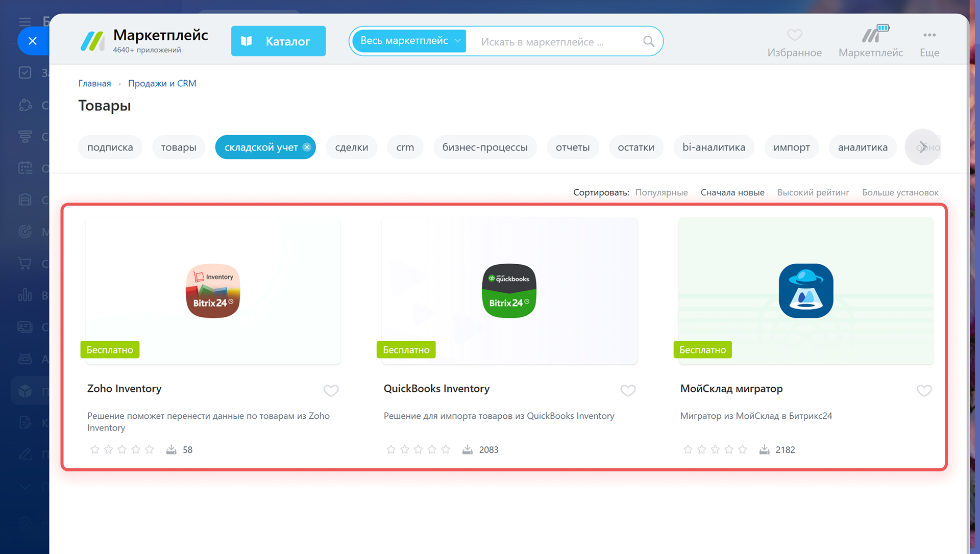The height and width of the screenshot is (554, 980).
Task: Sort by Сначала новые
Action: point(732,192)
